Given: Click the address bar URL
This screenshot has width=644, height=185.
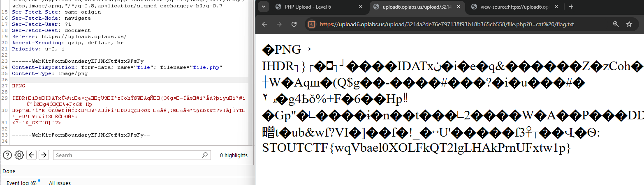Looking at the screenshot, I should [447, 24].
